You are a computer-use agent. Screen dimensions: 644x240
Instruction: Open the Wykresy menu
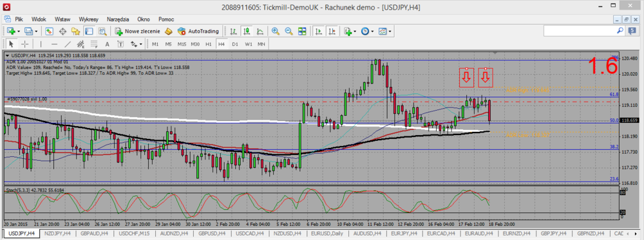click(89, 19)
